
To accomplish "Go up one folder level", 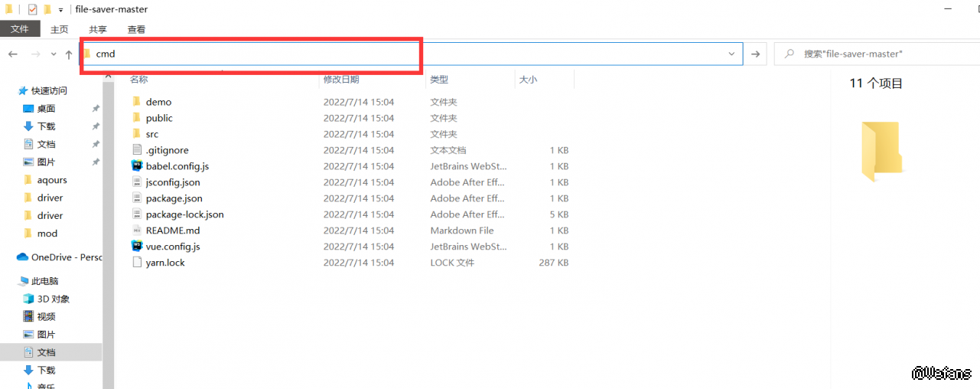I will point(69,54).
